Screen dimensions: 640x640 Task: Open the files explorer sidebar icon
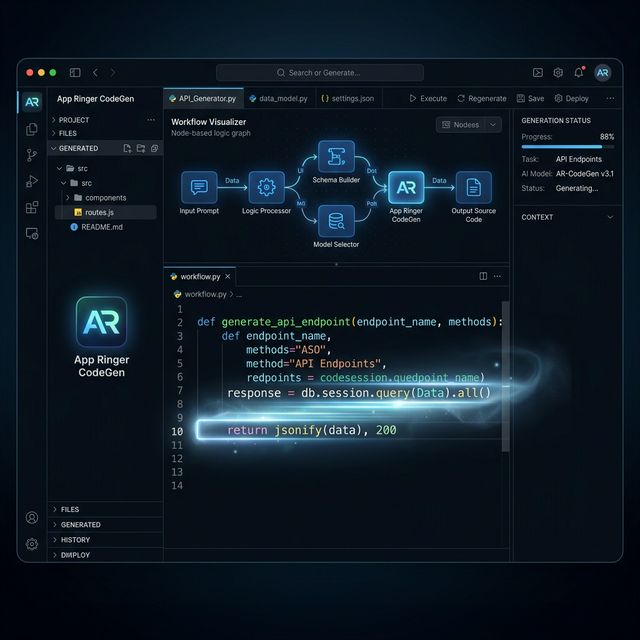[x=32, y=129]
